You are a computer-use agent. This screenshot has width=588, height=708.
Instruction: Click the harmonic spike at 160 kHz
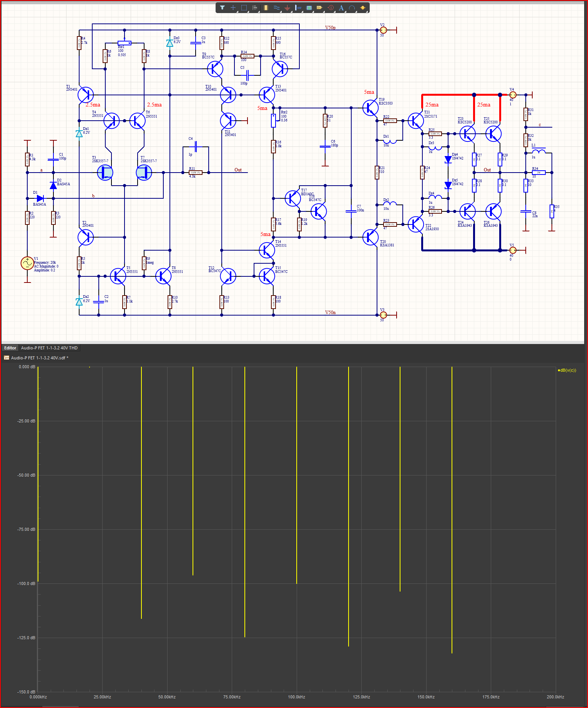coord(452,509)
